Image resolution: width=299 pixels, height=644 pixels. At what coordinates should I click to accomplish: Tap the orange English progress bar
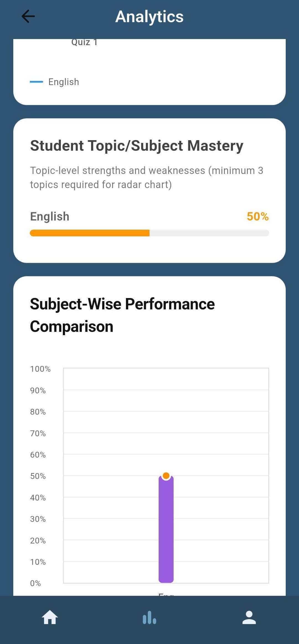(89, 233)
